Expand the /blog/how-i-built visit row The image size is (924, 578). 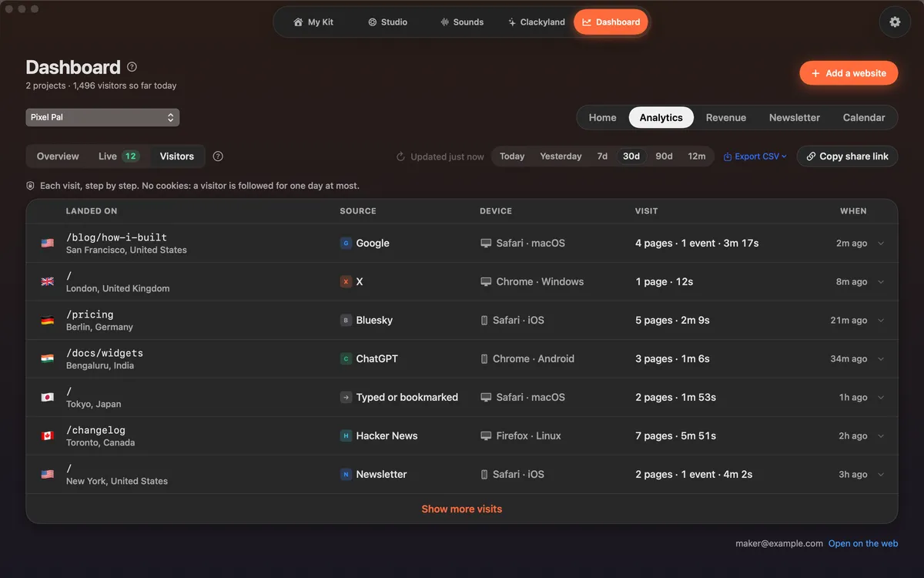[x=881, y=244]
